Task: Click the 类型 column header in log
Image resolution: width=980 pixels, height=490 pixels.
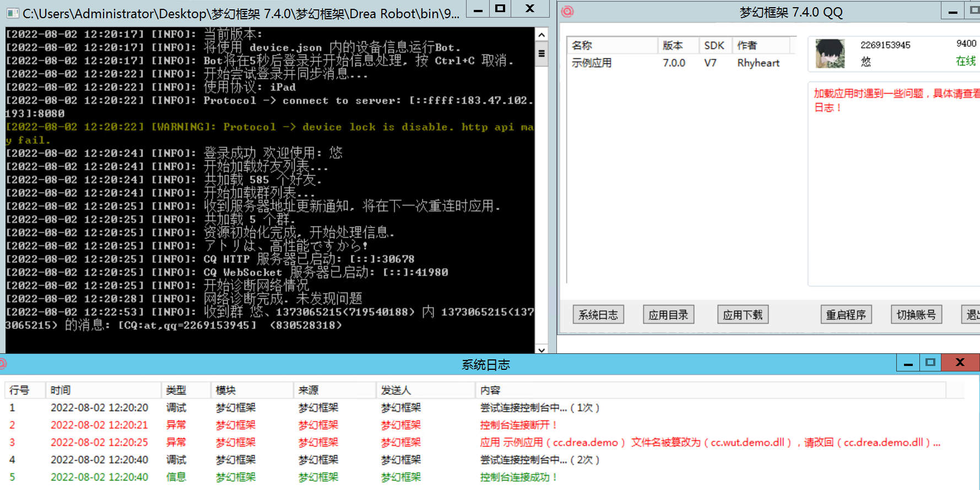Action: tap(186, 390)
